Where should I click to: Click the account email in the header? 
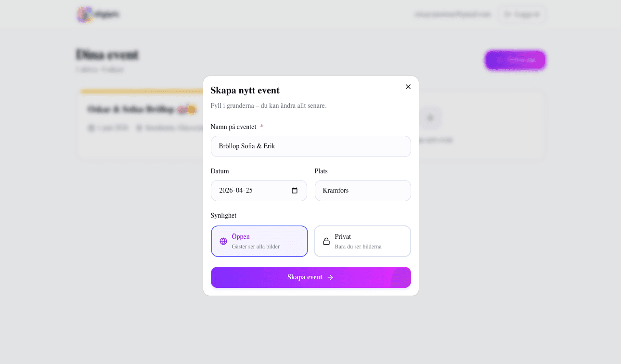pos(453,14)
